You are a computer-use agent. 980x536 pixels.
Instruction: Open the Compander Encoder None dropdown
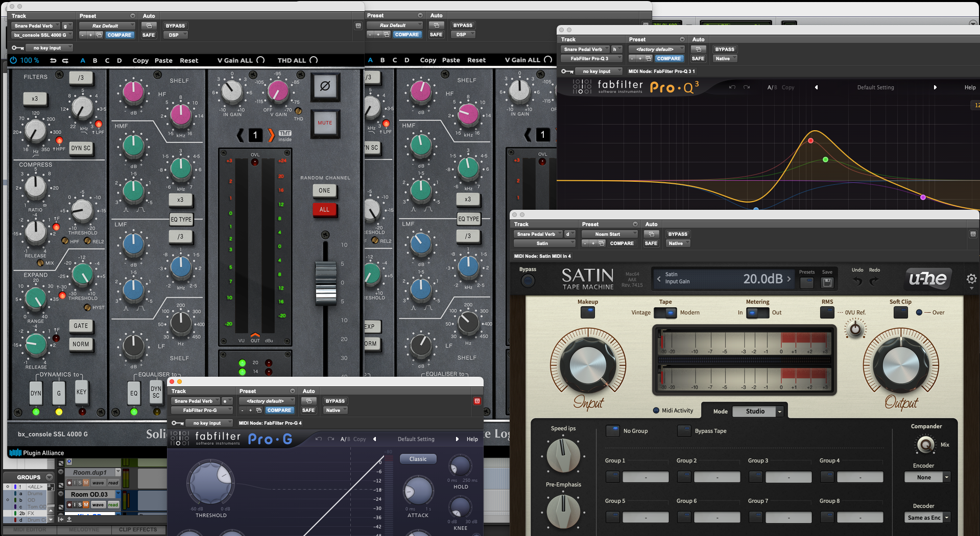pyautogui.click(x=927, y=477)
